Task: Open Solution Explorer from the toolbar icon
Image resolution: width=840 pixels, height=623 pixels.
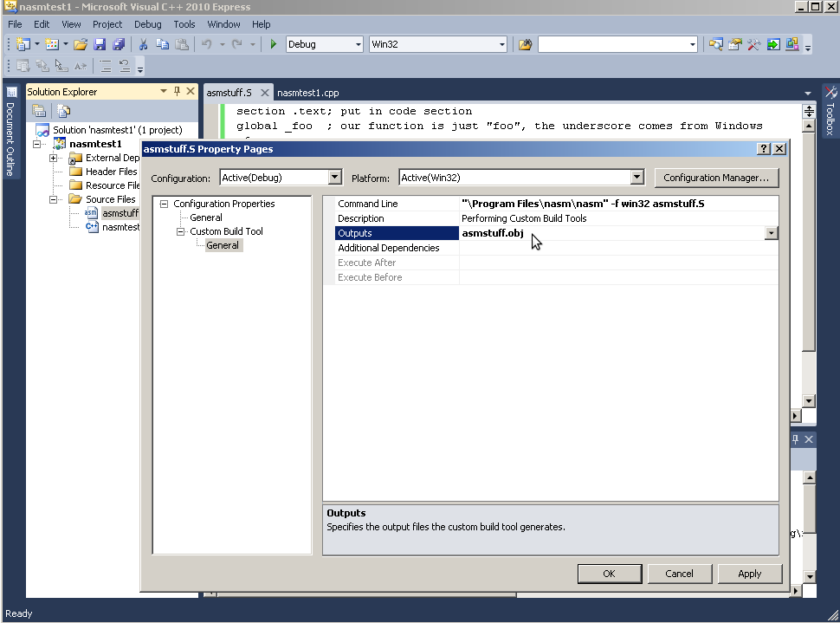Action: [715, 44]
